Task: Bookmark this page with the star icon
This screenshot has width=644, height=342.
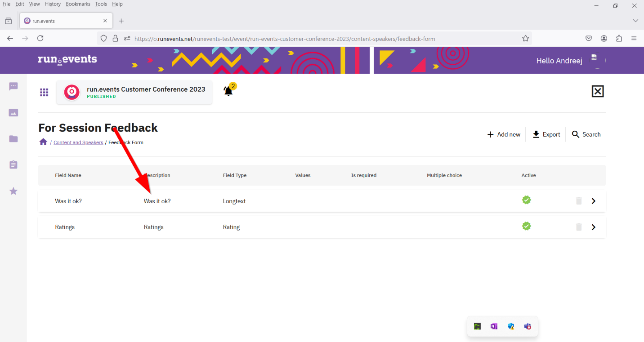Action: click(525, 39)
